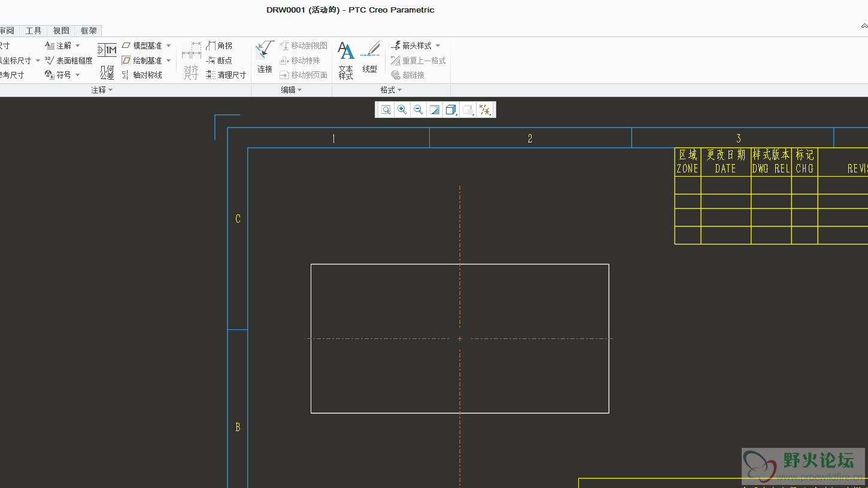Click the 连接 attach tool

click(265, 60)
